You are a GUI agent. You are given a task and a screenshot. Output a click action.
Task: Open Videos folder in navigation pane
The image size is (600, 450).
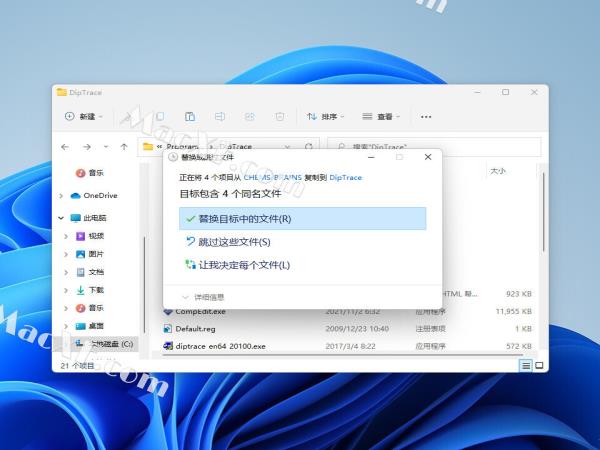click(90, 236)
